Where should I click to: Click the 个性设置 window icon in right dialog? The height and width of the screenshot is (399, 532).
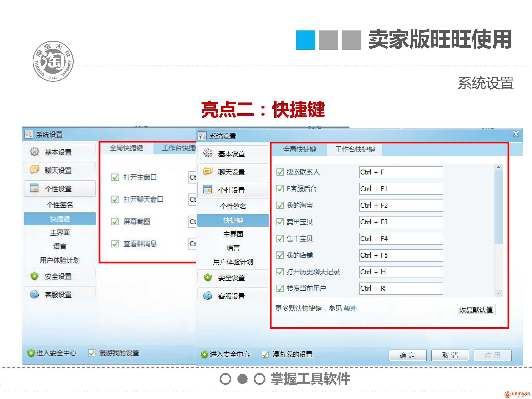pos(208,189)
